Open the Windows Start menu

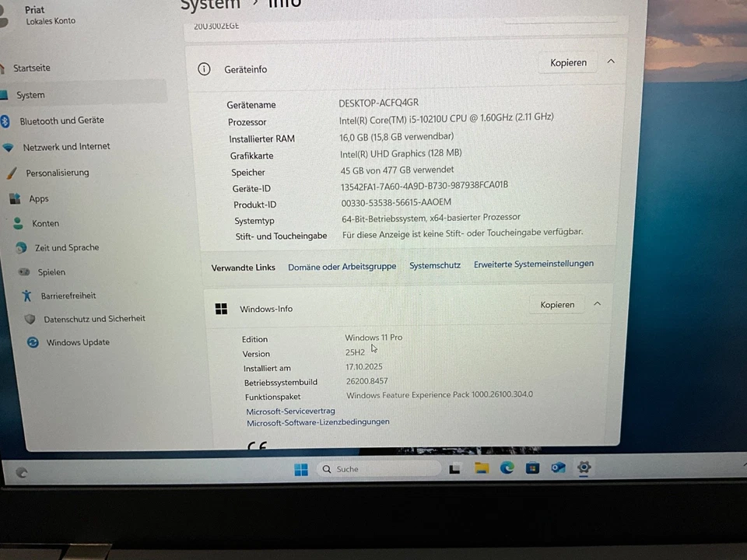pos(301,470)
